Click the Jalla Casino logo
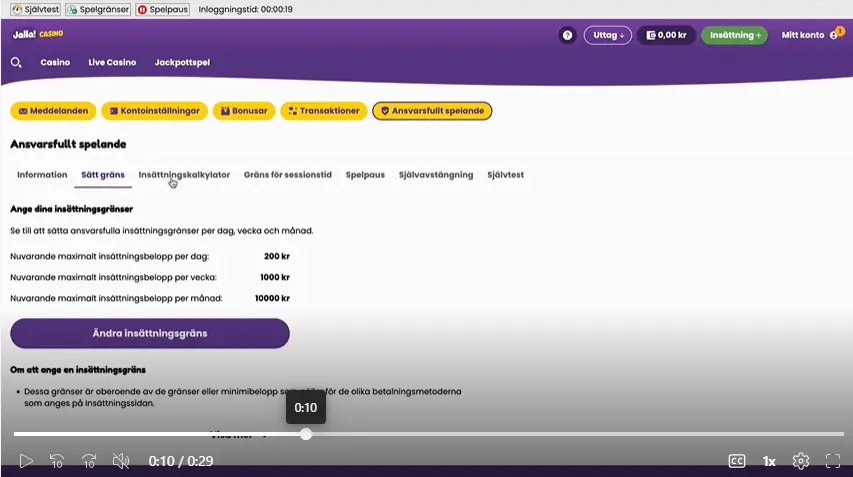853x477 pixels. pyautogui.click(x=38, y=34)
